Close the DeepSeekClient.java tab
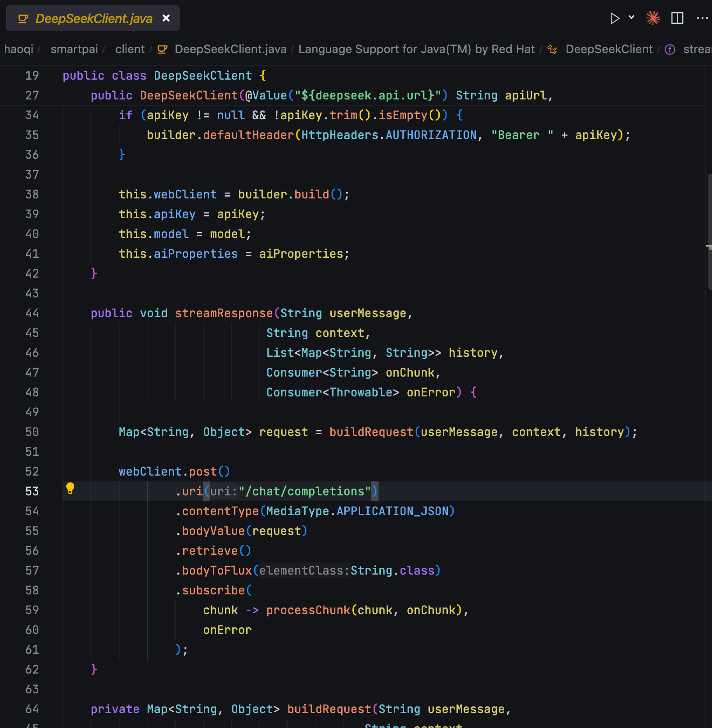The image size is (712, 728). point(166,18)
